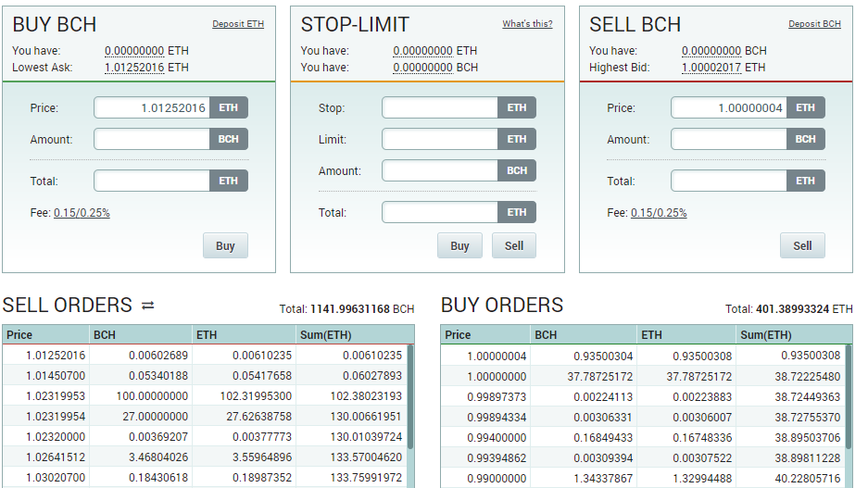Open the Deposit BCH link
Viewport: 868px width, 488px height.
point(814,24)
